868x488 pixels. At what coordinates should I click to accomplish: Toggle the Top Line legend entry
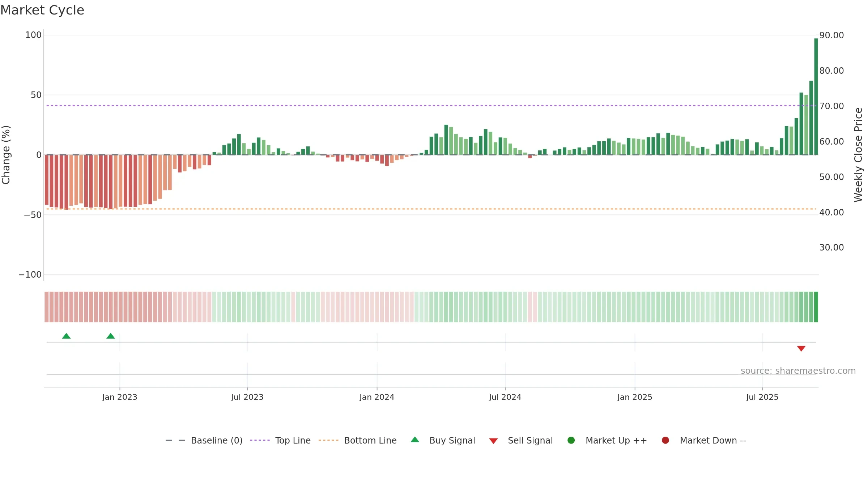pos(280,440)
